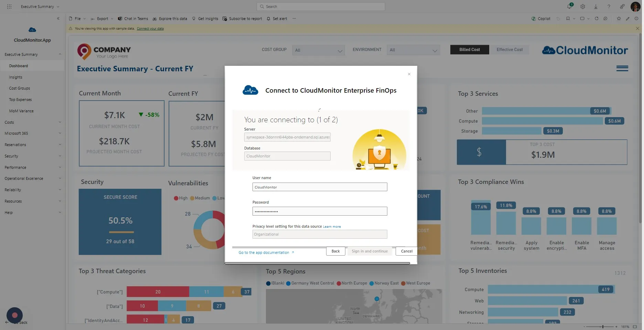
Task: Click the vertical report scrollbar
Action: click(640, 128)
